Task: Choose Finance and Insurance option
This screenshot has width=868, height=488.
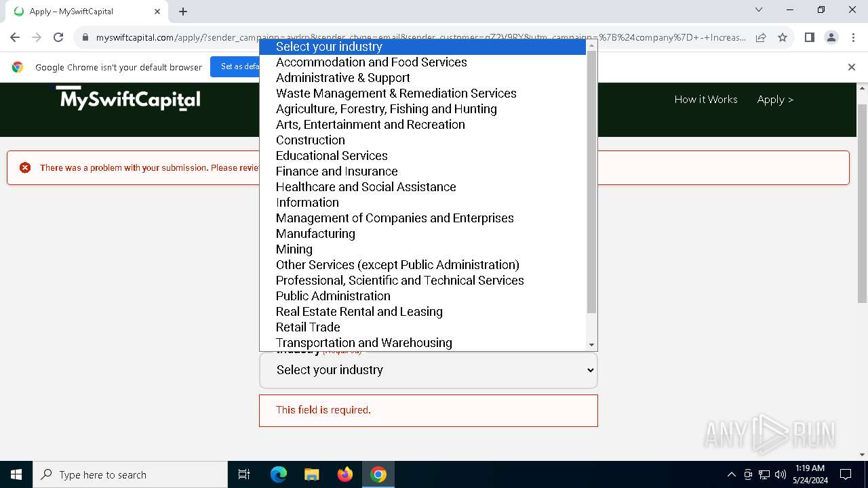Action: [422, 171]
